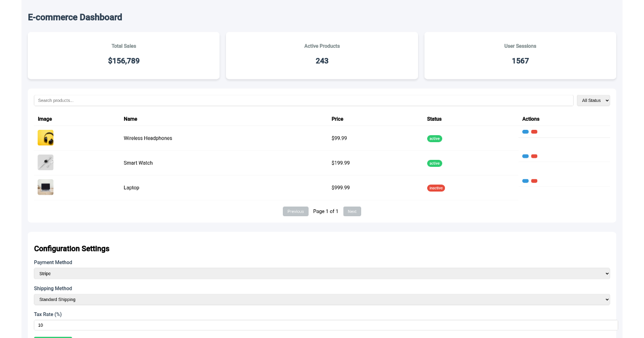Viewport: 644px width, 338px height.
Task: Click the Previous pagination button
Action: [x=296, y=211]
